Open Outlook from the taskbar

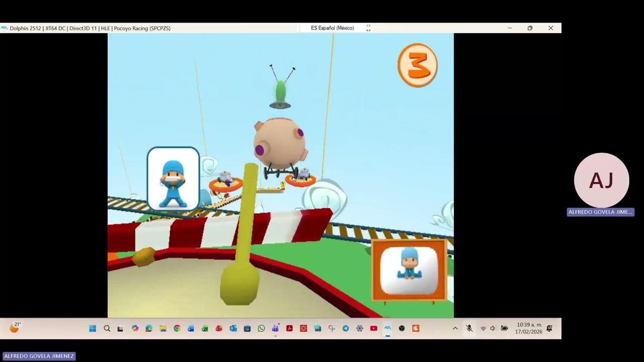pyautogui.click(x=233, y=328)
